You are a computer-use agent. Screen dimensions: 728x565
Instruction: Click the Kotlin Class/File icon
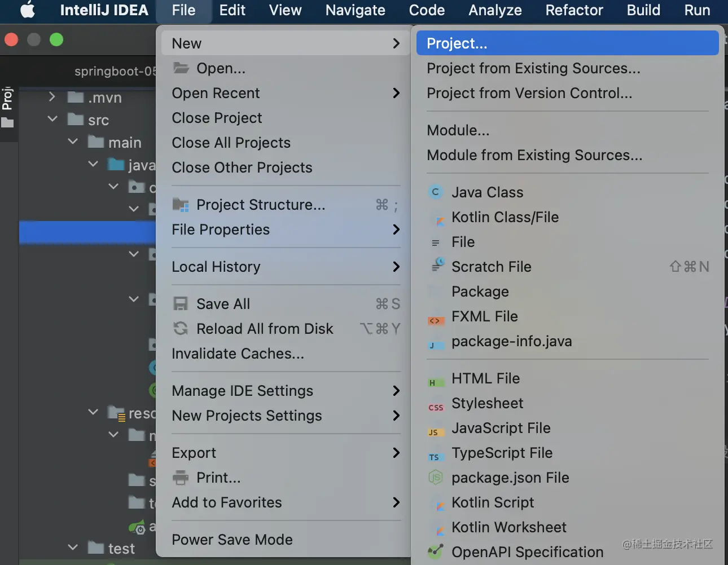[x=435, y=218]
